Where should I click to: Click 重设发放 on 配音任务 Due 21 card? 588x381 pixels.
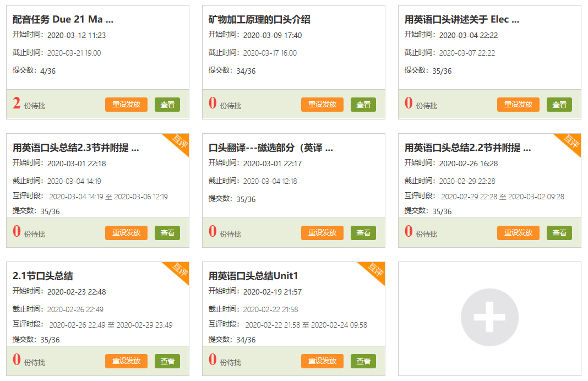pyautogui.click(x=126, y=105)
